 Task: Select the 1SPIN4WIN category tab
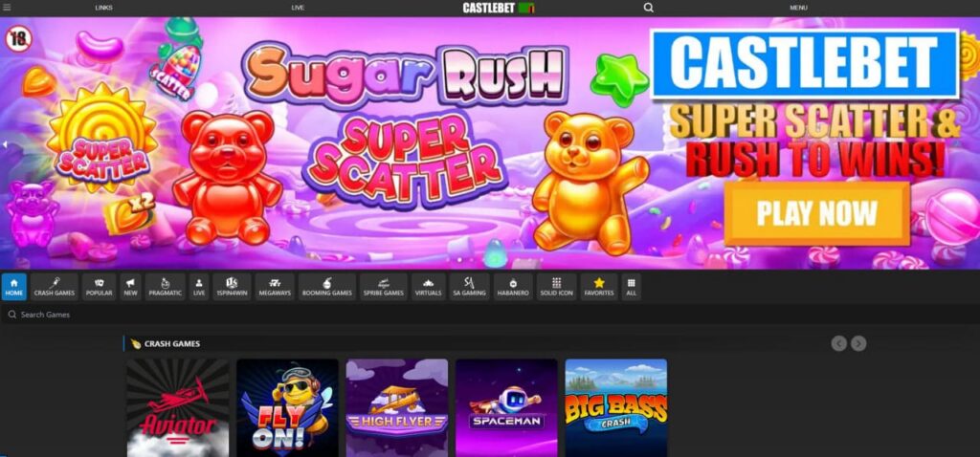point(232,287)
